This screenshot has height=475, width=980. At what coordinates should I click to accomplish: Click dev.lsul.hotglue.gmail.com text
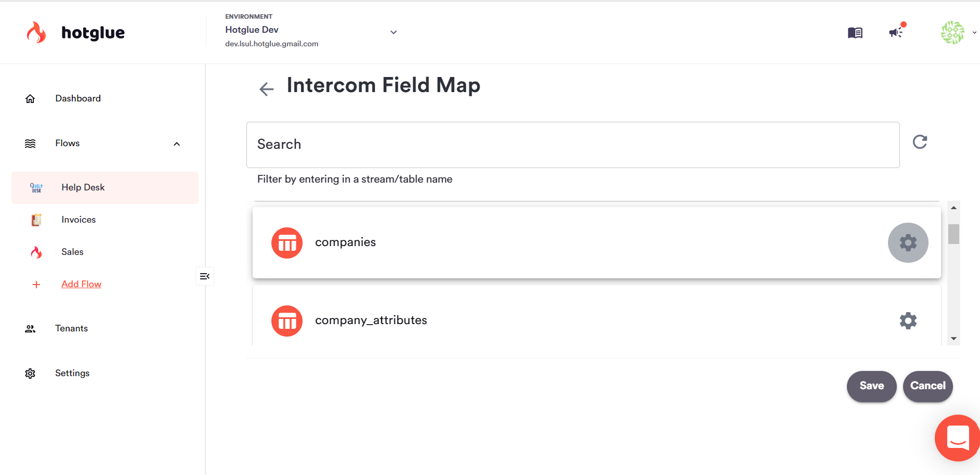[x=271, y=44]
